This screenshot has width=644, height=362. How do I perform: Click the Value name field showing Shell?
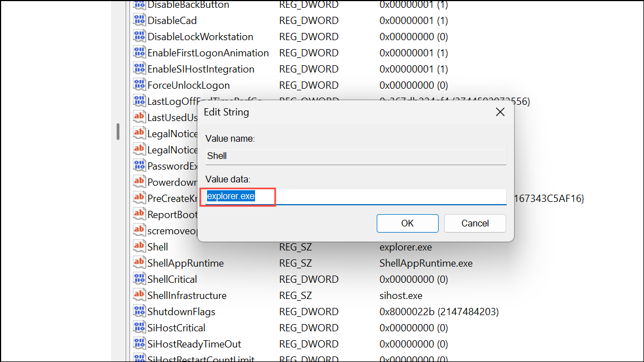pyautogui.click(x=355, y=156)
